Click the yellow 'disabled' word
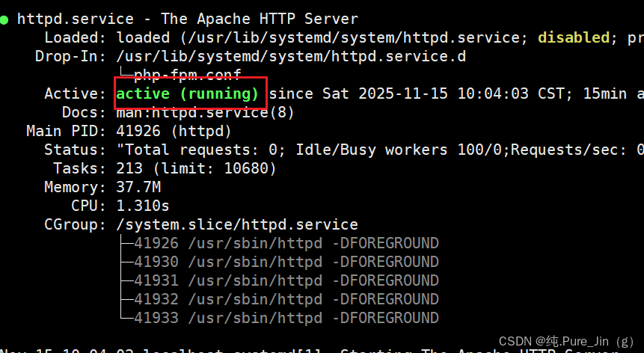The height and width of the screenshot is (353, 644). (x=574, y=37)
